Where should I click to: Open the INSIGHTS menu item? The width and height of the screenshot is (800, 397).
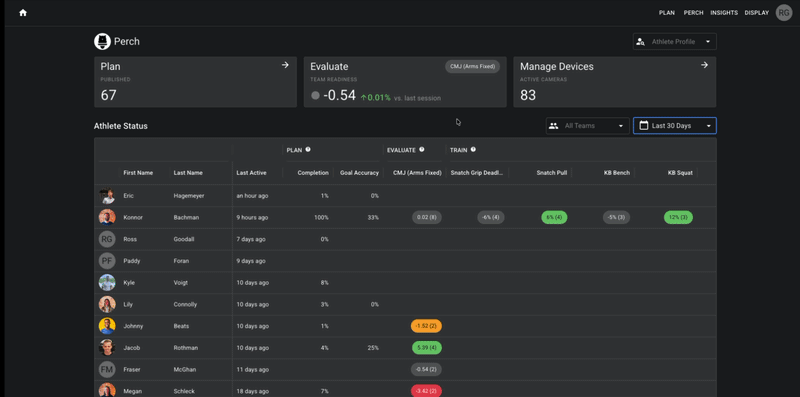tap(724, 13)
